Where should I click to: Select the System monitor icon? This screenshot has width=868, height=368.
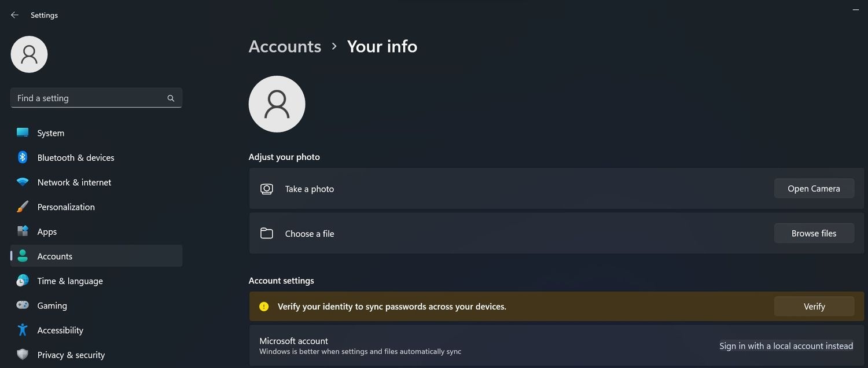click(x=23, y=133)
